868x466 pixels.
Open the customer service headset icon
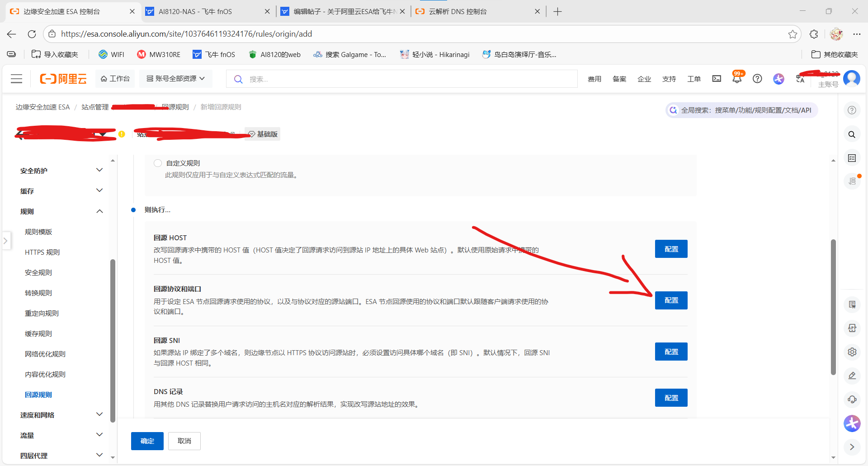[x=852, y=399]
